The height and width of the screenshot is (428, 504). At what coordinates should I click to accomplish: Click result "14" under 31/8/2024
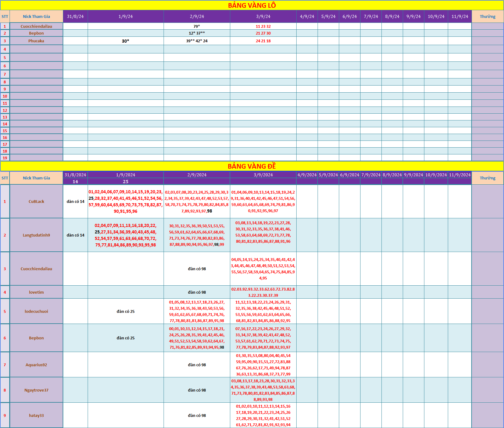[75, 182]
